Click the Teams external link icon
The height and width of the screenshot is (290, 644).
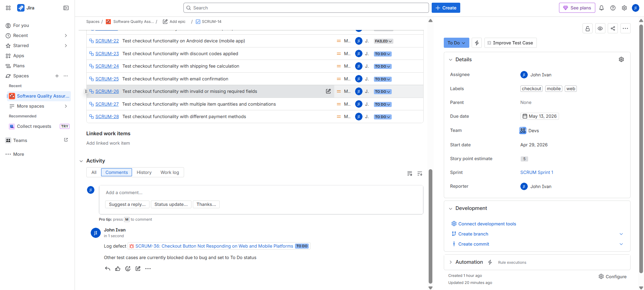[x=66, y=140]
